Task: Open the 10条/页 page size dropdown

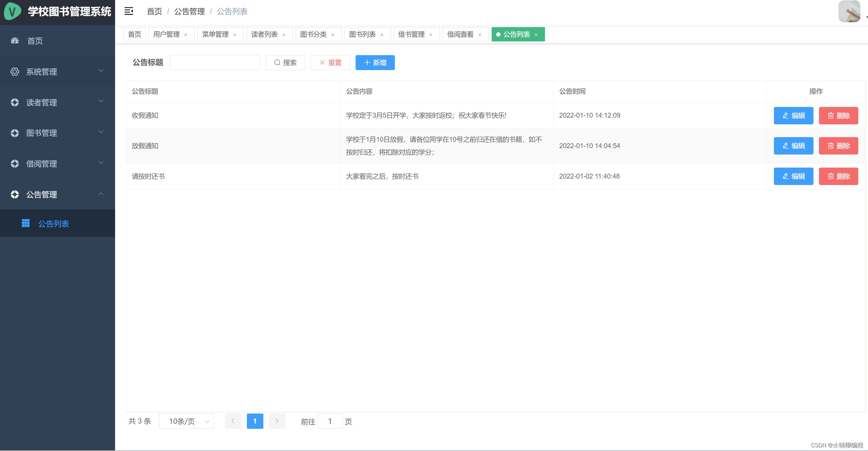Action: point(186,421)
